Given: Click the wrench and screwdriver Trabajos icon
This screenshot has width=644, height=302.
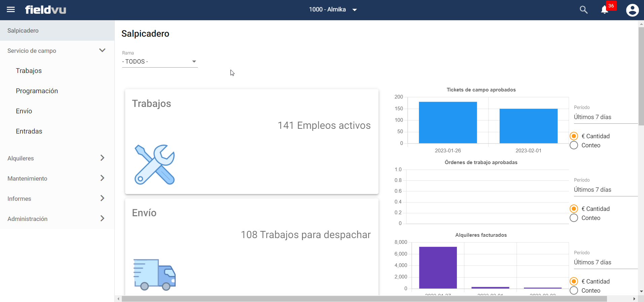Looking at the screenshot, I should tap(154, 164).
